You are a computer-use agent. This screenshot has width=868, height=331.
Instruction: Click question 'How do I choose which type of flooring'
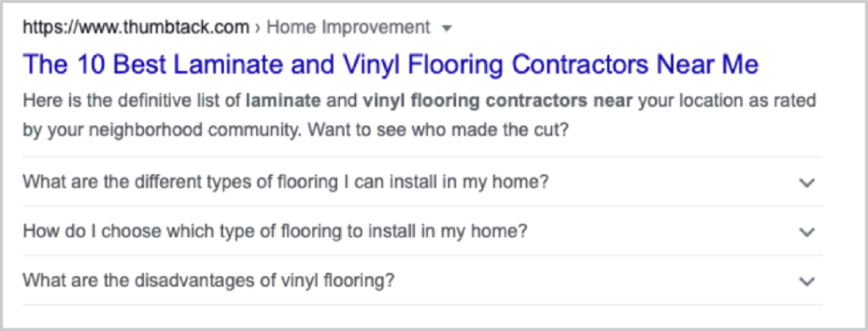275,231
